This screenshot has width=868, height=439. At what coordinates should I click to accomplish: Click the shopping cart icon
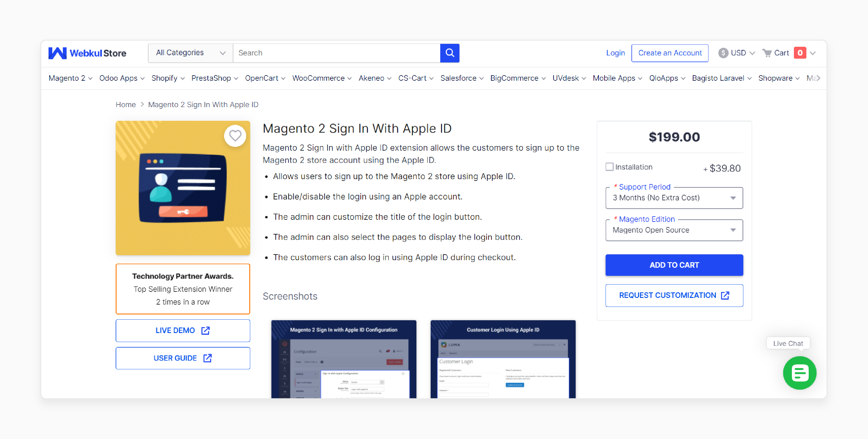(767, 53)
